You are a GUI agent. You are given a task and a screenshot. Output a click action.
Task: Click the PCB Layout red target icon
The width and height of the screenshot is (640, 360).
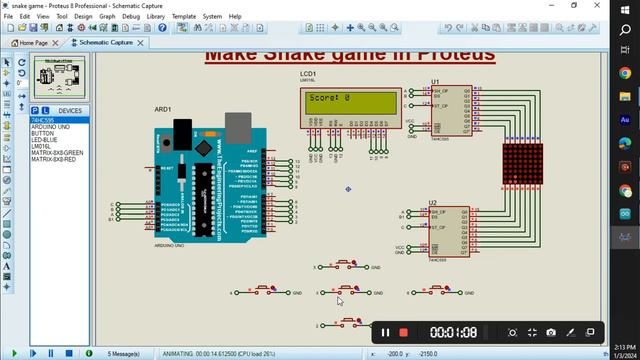click(81, 28)
